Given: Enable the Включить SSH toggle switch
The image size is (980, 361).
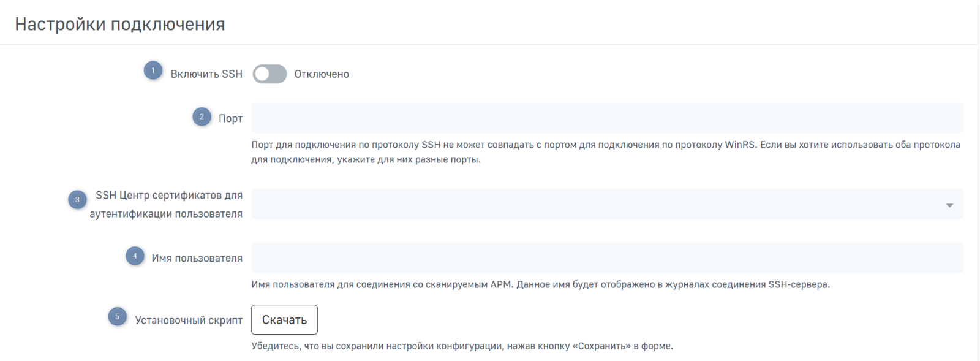Looking at the screenshot, I should tap(269, 74).
